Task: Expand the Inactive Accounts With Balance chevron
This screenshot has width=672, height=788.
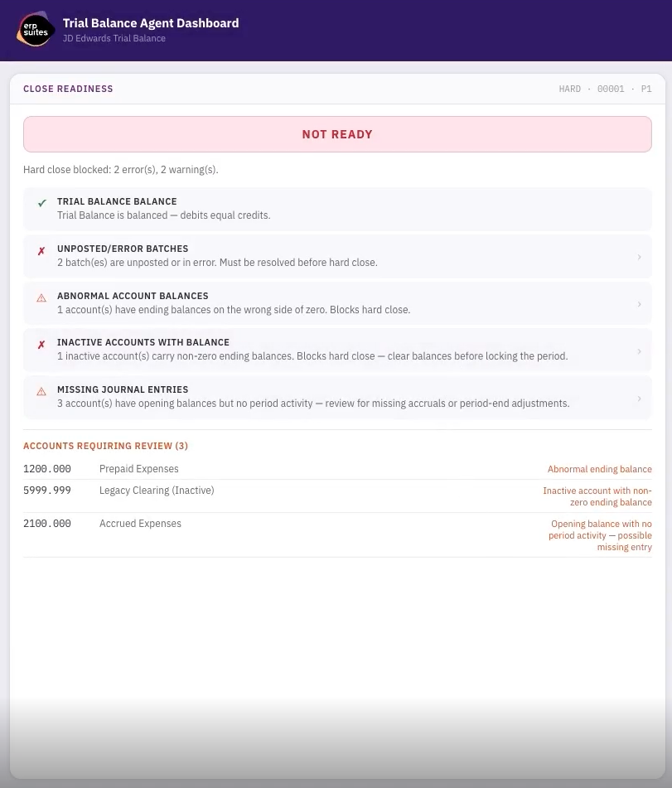Action: click(639, 351)
